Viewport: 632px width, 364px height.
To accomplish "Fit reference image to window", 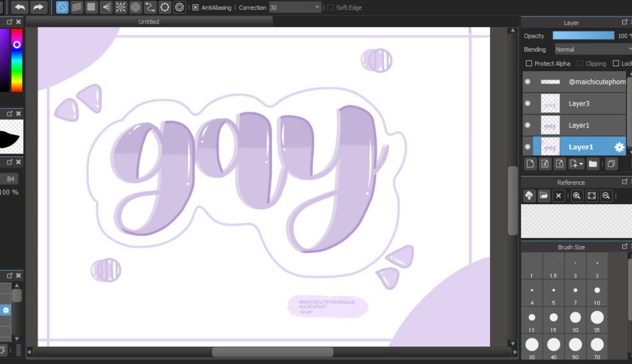I will [x=591, y=196].
